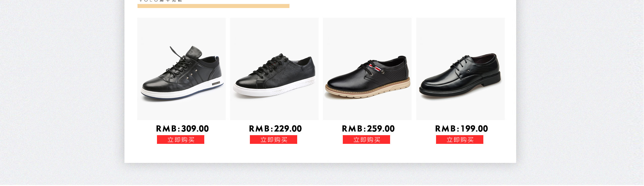View the perforated black shoe with white sole

[x=274, y=69]
